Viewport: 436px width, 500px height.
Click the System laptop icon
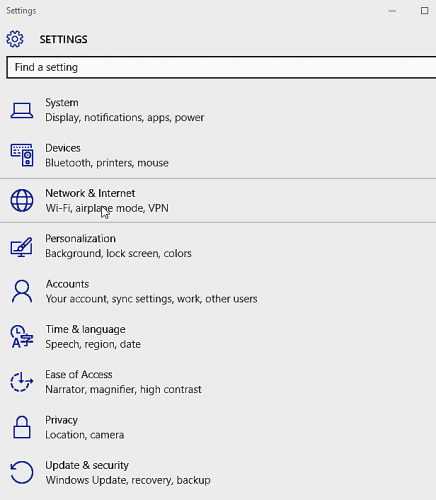click(x=22, y=110)
